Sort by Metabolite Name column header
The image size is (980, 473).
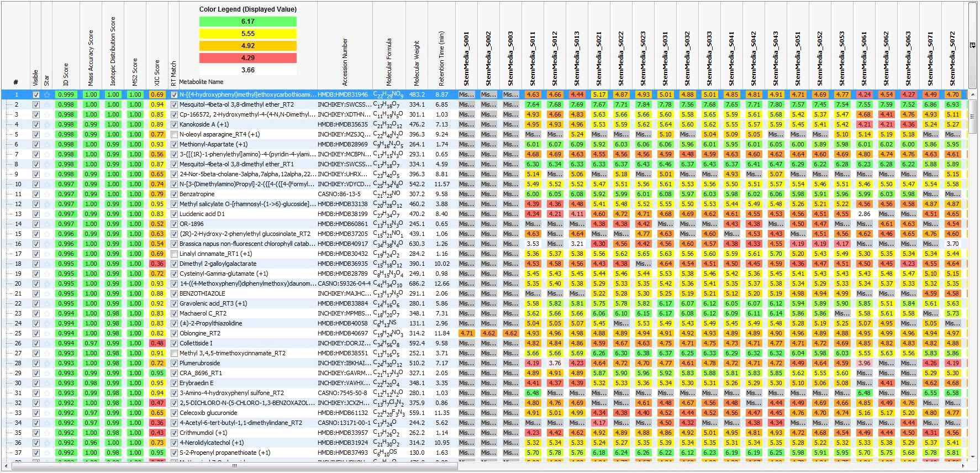[x=201, y=82]
